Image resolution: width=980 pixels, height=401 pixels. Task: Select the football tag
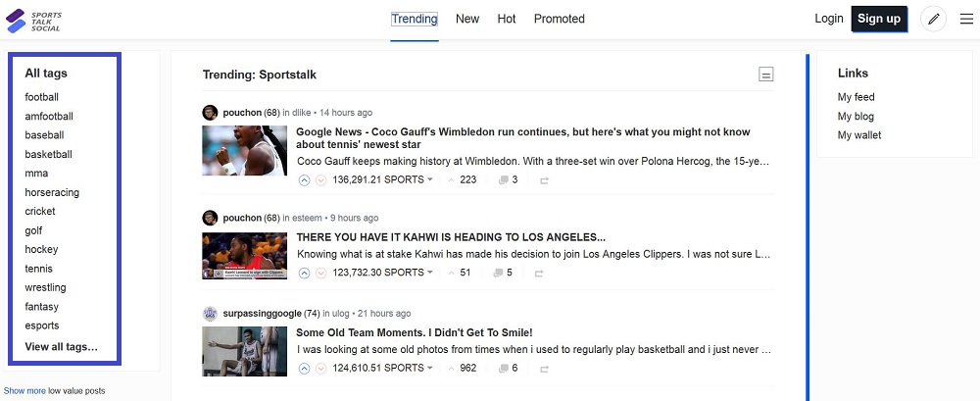pos(42,97)
